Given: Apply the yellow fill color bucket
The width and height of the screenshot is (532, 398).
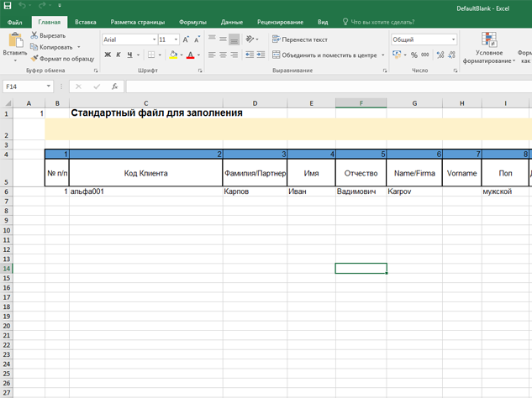Looking at the screenshot, I should pyautogui.click(x=173, y=55).
